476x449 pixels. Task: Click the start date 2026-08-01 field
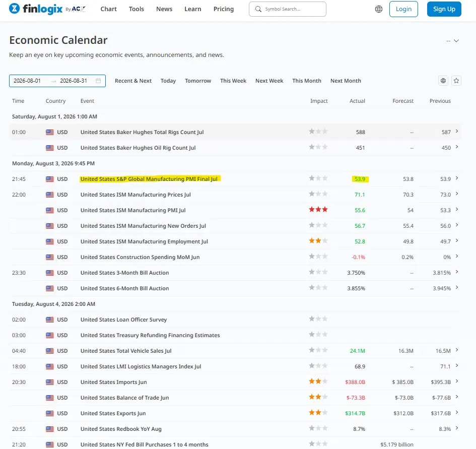click(x=27, y=81)
